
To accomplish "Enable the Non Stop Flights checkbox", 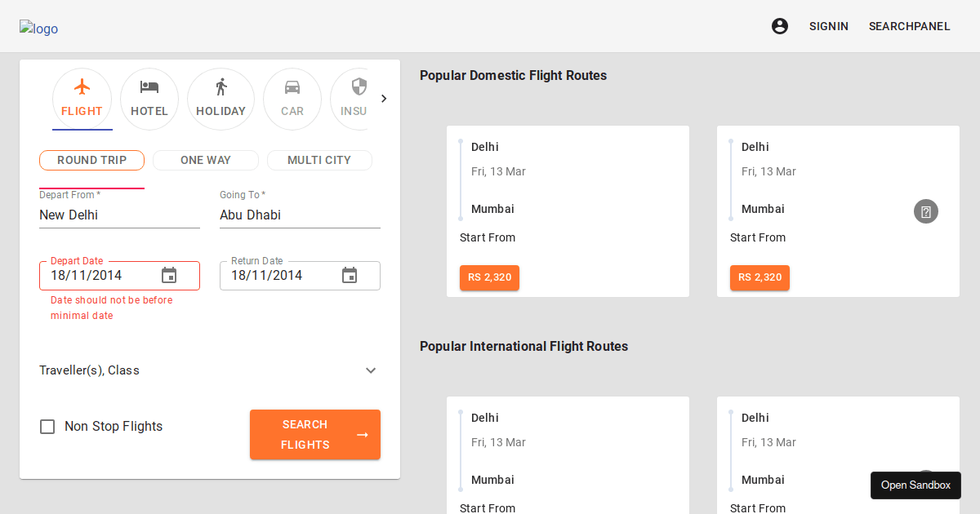I will [x=47, y=426].
